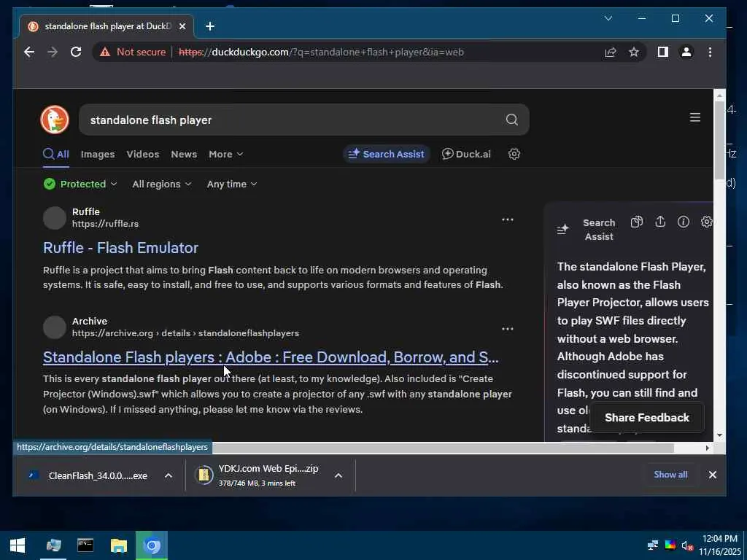Click the horizontal scrollbar thumb
Image resolution: width=747 pixels, height=560 pixels.
click(443, 448)
